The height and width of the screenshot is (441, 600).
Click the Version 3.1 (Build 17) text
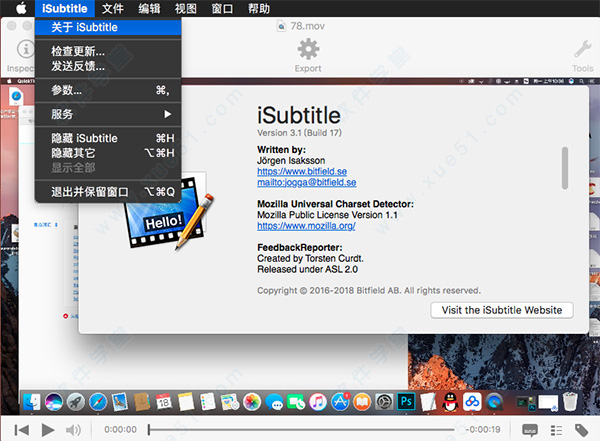click(299, 133)
